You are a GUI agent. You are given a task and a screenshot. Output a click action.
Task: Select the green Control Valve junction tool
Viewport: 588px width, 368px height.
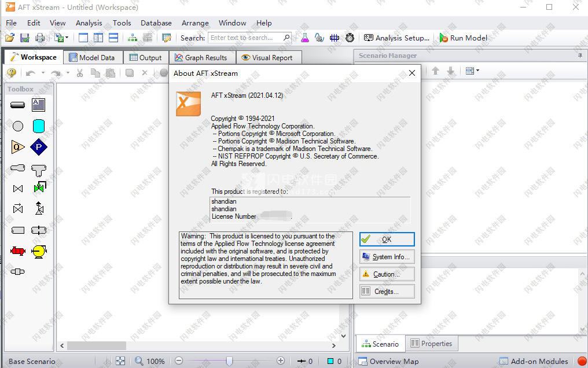click(x=39, y=187)
